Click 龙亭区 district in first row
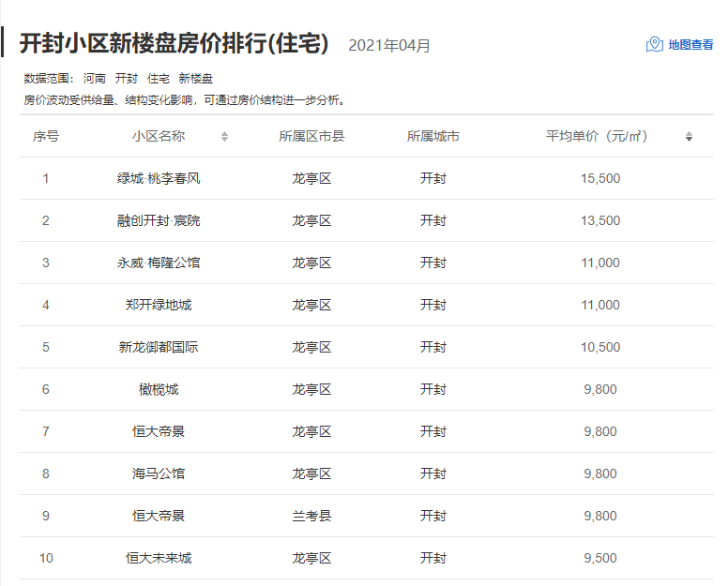Image resolution: width=728 pixels, height=586 pixels. coord(311,178)
